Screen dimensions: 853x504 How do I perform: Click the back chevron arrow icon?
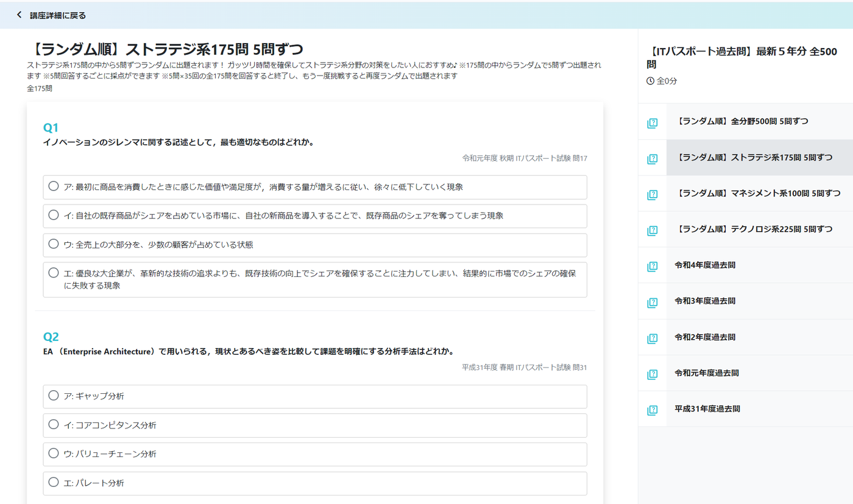click(x=19, y=15)
